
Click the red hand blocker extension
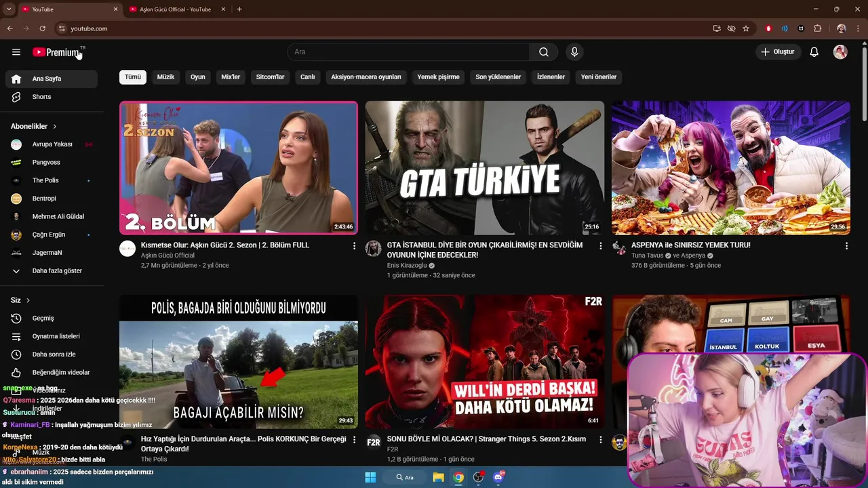pyautogui.click(x=768, y=28)
